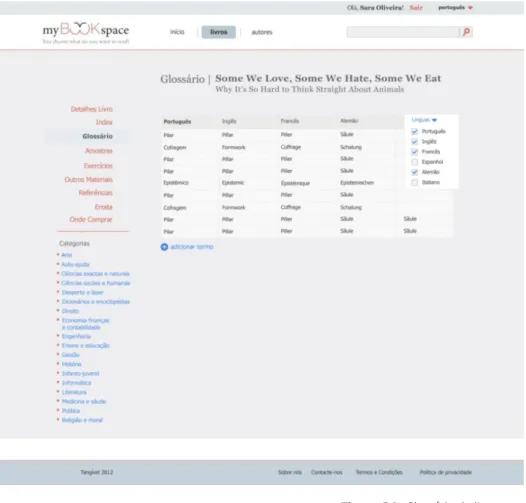The height and width of the screenshot is (503, 526).
Task: Switch to the início tab
Action: [177, 32]
